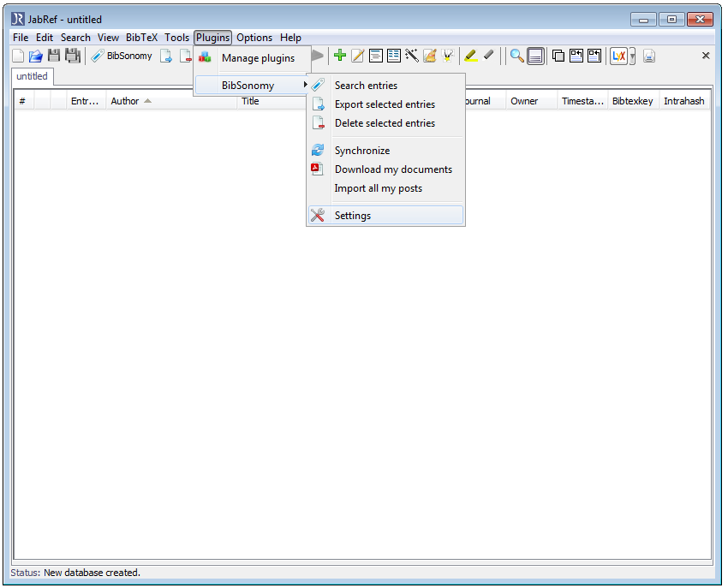This screenshot has height=588, width=728.
Task: Click the yellow highlighter Mark entries icon
Action: (x=470, y=56)
